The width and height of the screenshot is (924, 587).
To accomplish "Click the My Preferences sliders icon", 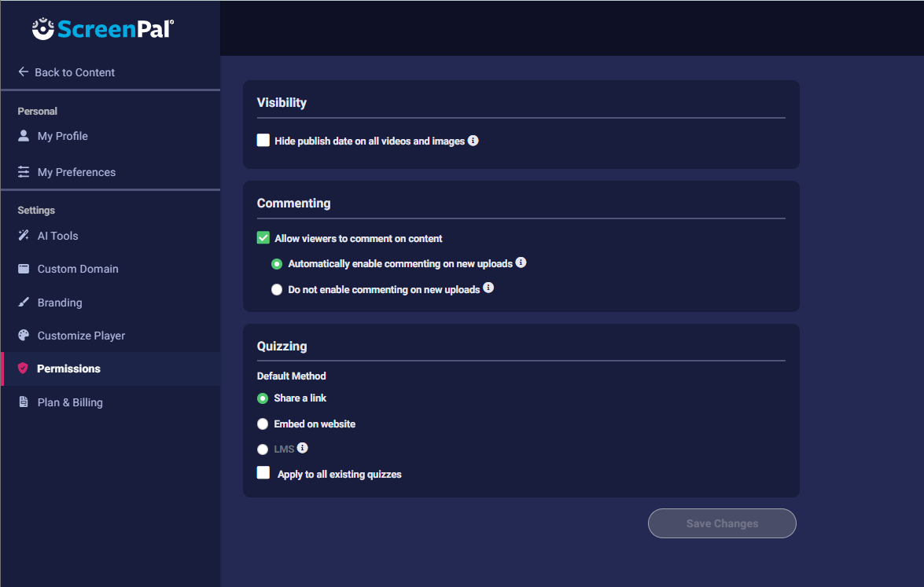I will (24, 172).
